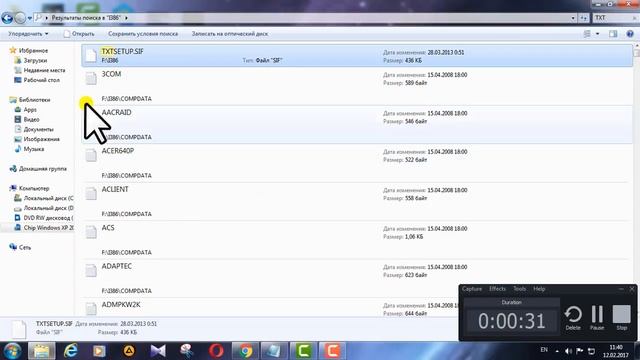Click the search box containing TXT
This screenshot has width=640, height=360.
click(615, 18)
